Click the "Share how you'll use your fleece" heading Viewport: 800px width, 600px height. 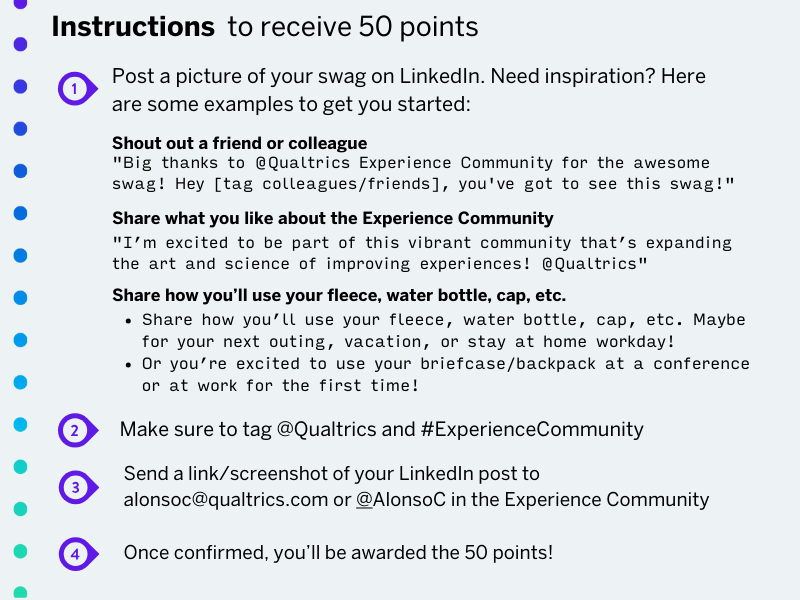(x=339, y=295)
